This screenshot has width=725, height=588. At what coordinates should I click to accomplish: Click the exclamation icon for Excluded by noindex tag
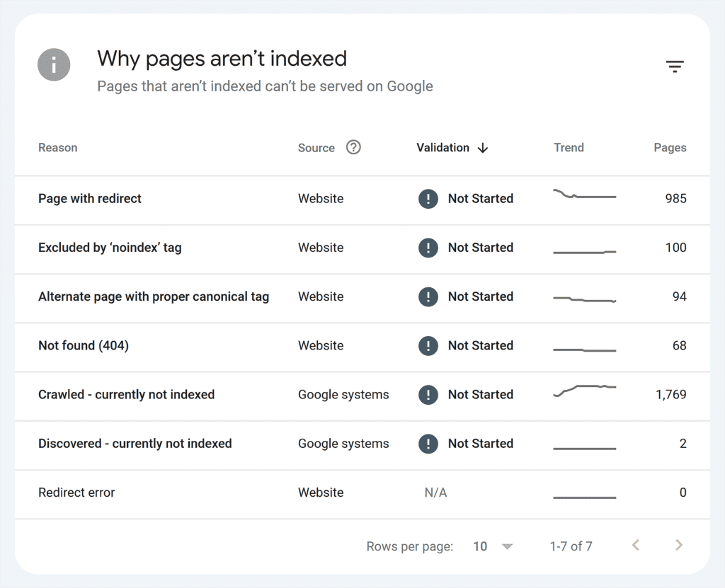click(x=428, y=248)
